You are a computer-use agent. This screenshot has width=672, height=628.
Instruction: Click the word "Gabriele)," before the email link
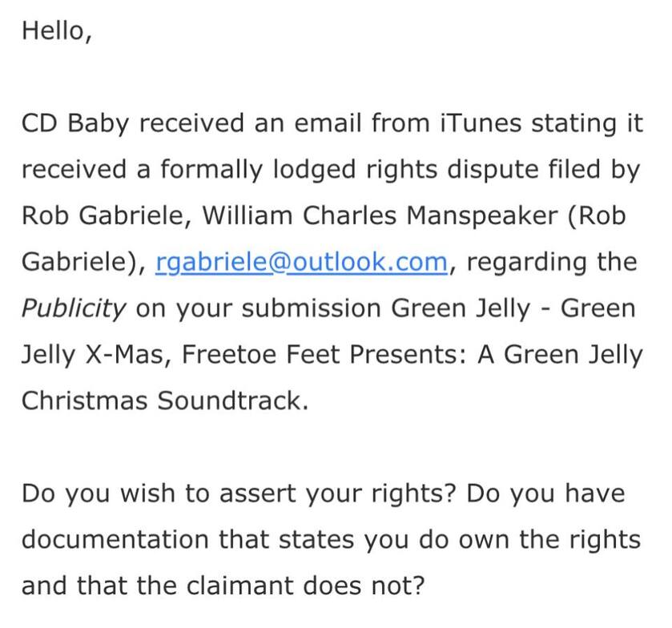[x=82, y=263]
